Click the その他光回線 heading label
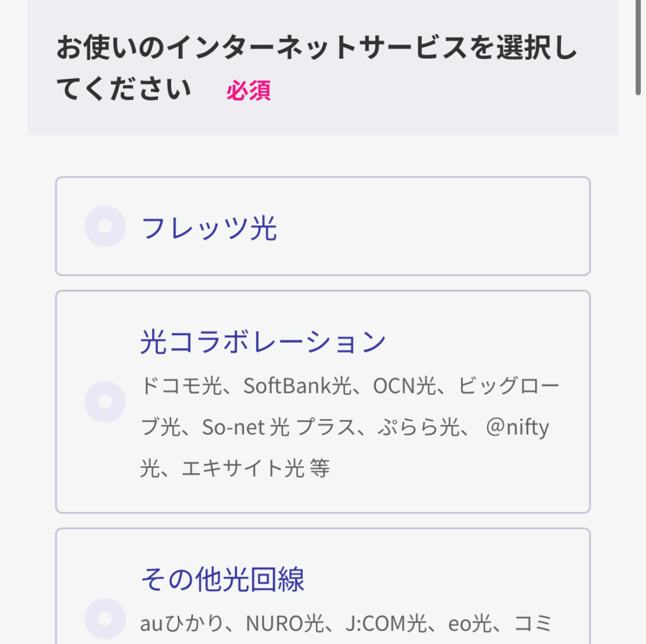The image size is (646, 644). point(223,579)
